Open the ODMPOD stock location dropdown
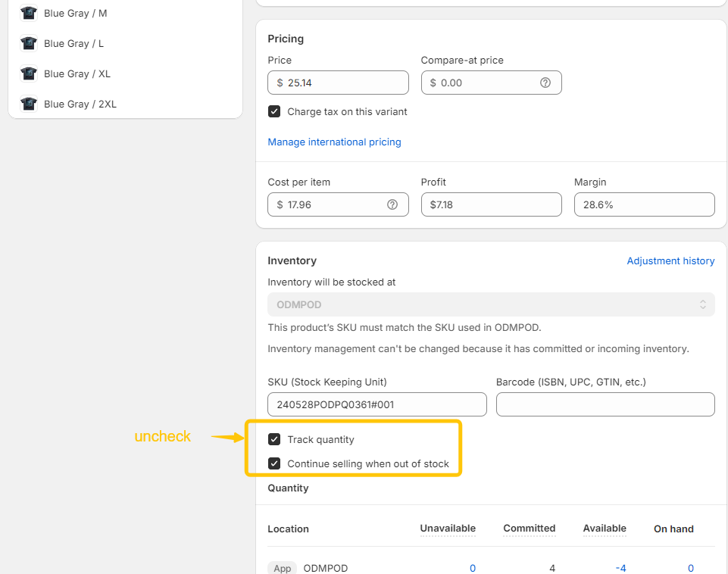728x574 pixels. 490,304
